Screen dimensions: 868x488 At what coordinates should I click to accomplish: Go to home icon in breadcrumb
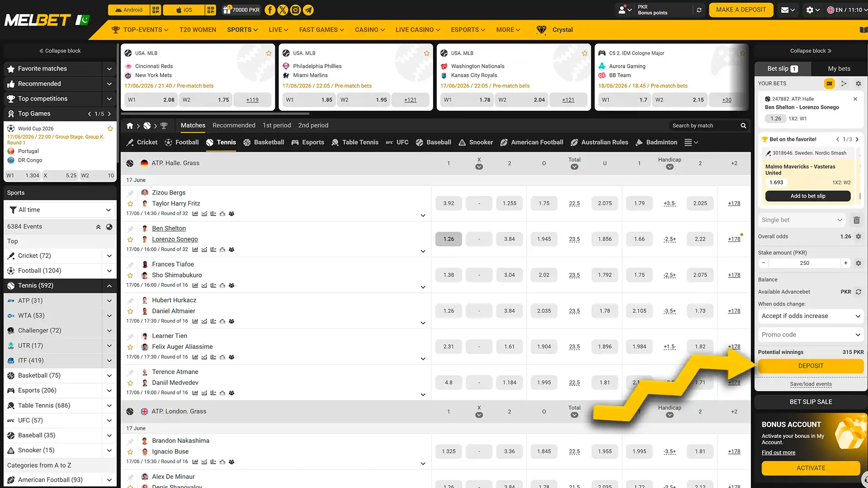click(x=130, y=126)
